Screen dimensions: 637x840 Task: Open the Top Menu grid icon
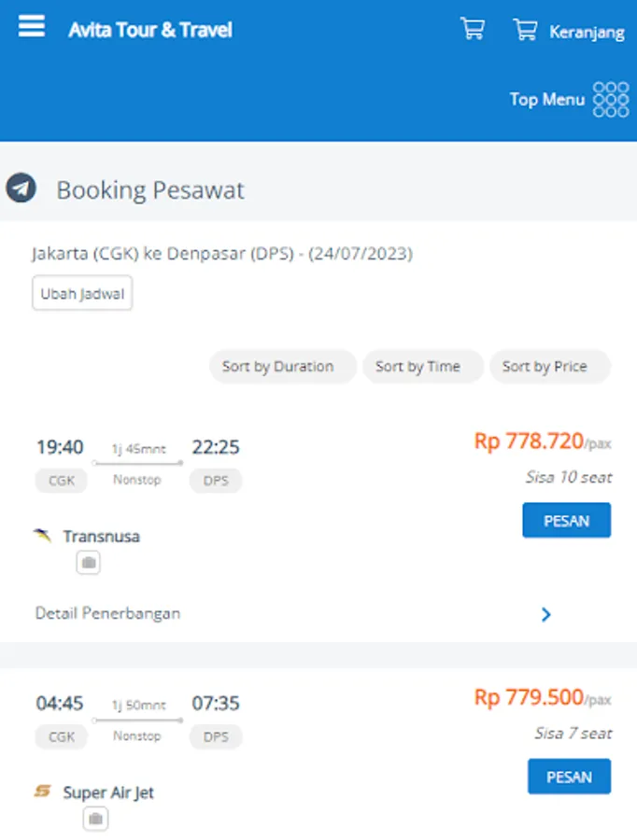point(611,99)
